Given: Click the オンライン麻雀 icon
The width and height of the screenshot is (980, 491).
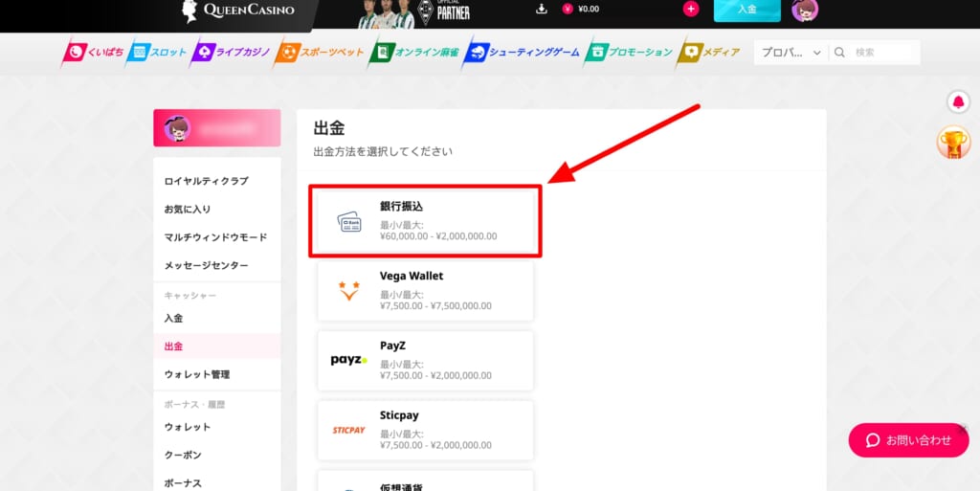Looking at the screenshot, I should pos(383,53).
